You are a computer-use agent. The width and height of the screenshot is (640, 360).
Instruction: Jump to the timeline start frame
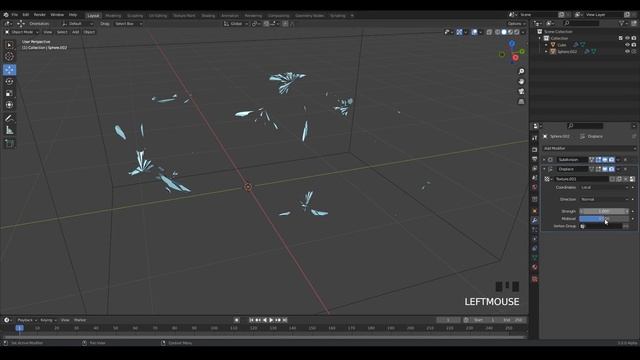[x=251, y=320]
